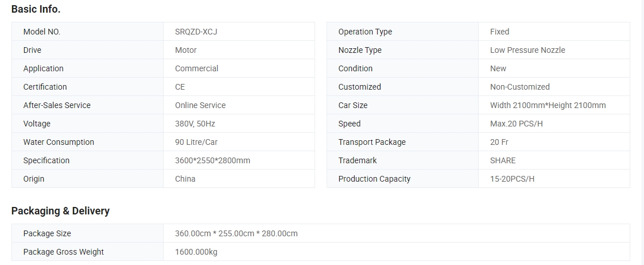This screenshot has height=265, width=644.
Task: Click the Package Size dimensions text
Action: click(x=236, y=234)
